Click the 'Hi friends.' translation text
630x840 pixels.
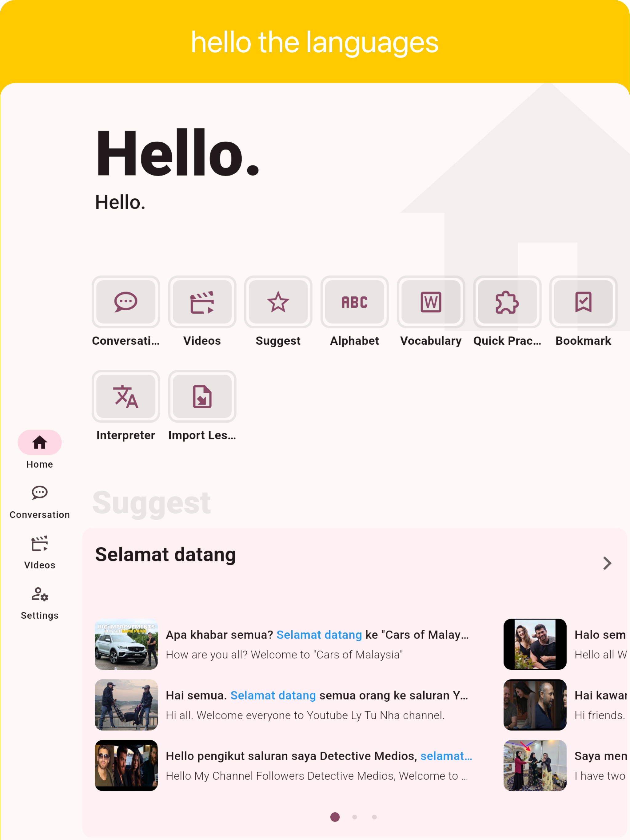pos(600,715)
